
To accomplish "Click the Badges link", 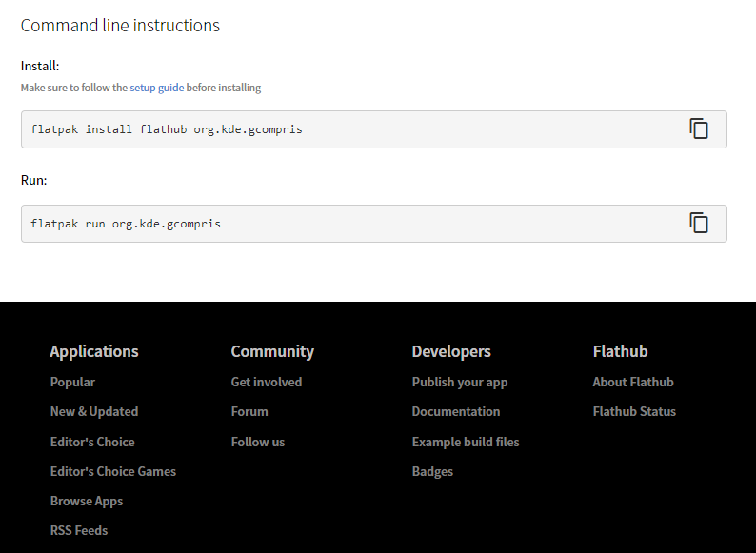I will coord(432,471).
